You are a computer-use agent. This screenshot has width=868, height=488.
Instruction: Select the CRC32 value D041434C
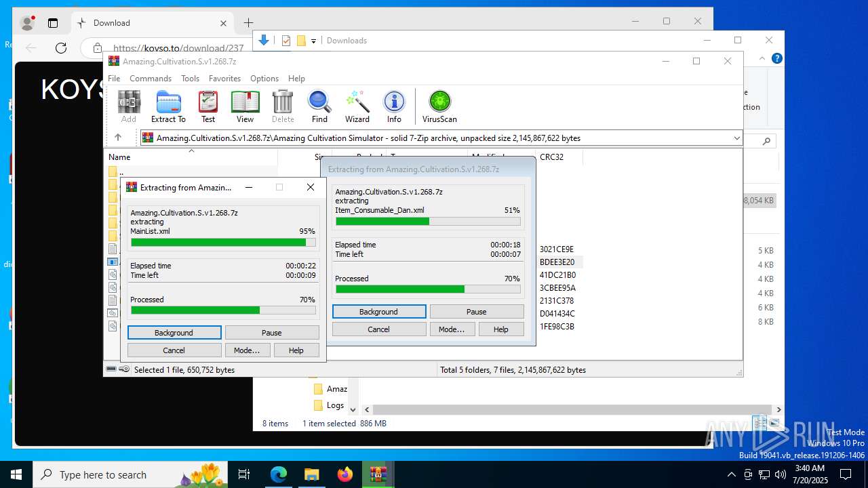(x=557, y=314)
